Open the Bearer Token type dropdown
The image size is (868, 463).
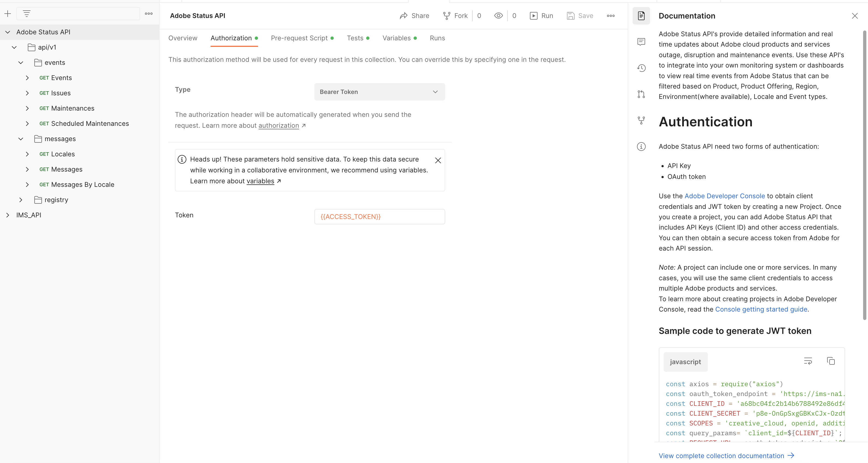380,92
